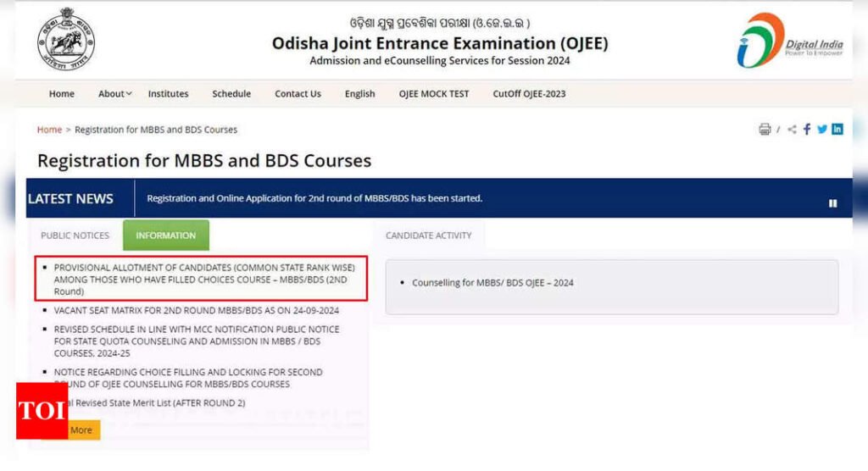This screenshot has width=868, height=471.
Task: Click the share icon
Action: [x=793, y=129]
